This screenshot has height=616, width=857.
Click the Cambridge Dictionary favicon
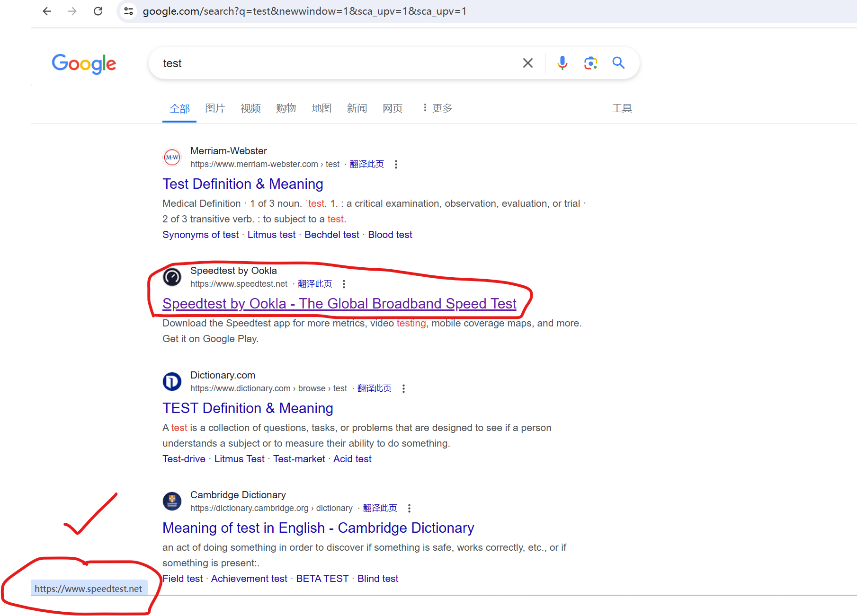(x=172, y=501)
